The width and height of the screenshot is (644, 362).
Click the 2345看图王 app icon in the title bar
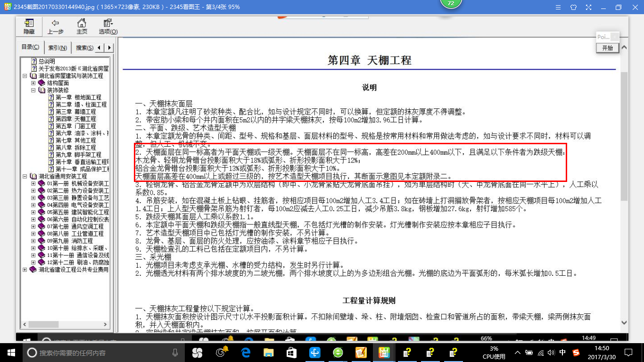7,7
